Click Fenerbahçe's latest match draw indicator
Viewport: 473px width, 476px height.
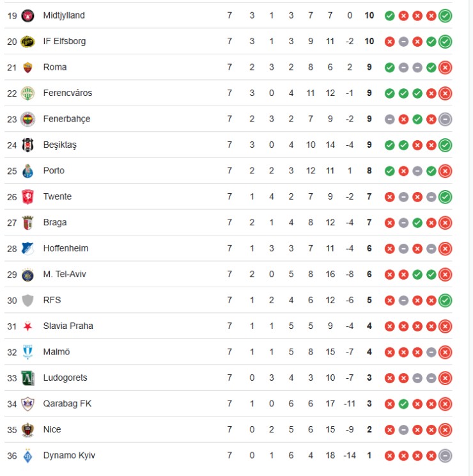tap(446, 119)
